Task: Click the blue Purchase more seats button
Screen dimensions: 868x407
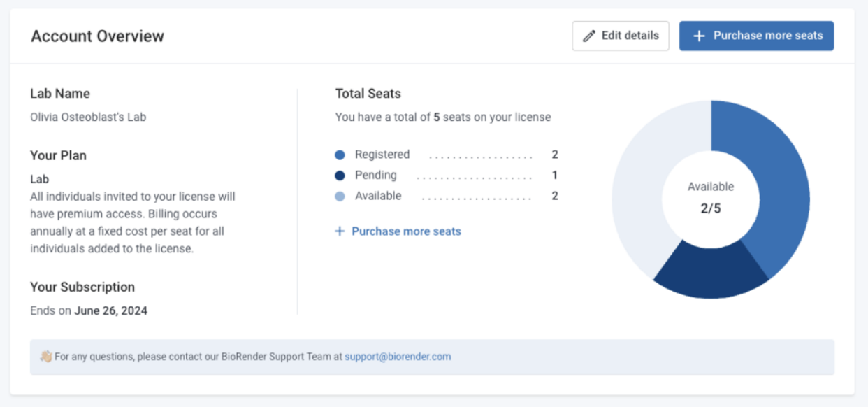Action: [x=756, y=36]
